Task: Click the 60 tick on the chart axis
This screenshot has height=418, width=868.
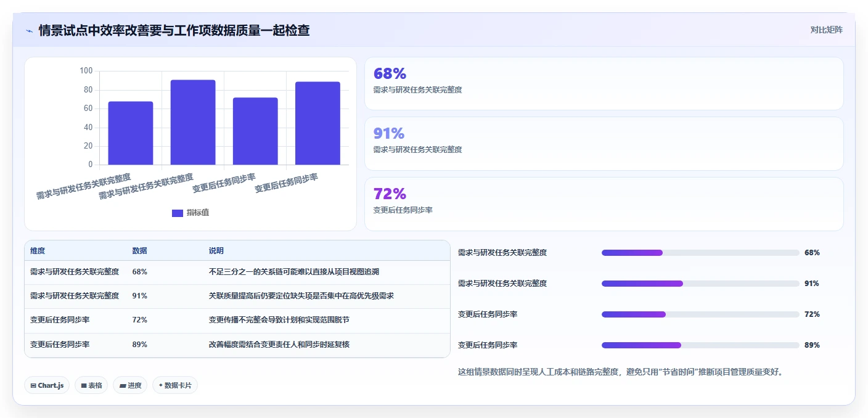Action: pyautogui.click(x=88, y=109)
